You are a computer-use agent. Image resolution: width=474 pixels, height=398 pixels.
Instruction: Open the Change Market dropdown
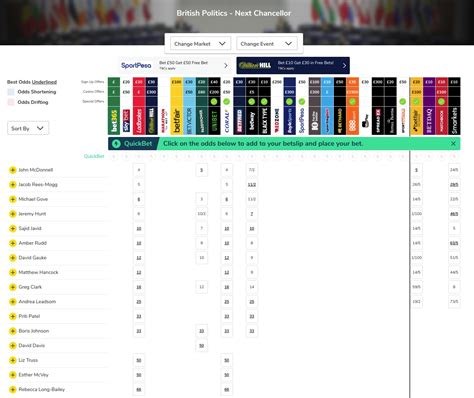click(200, 44)
